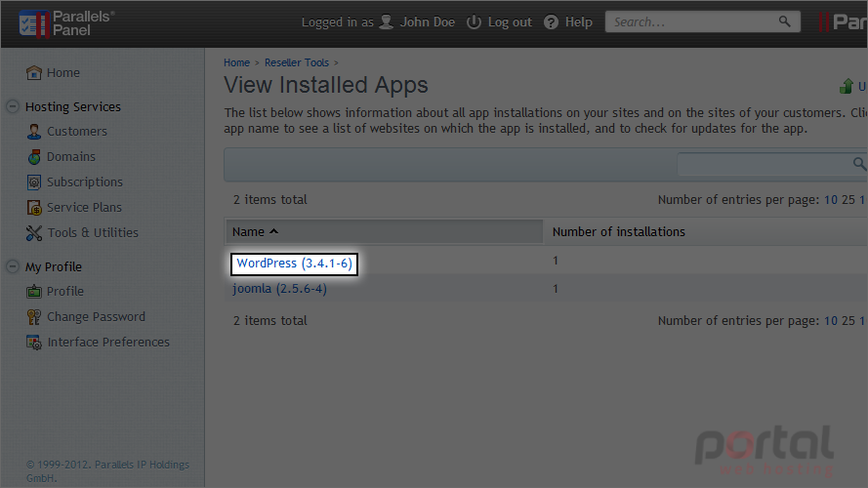The image size is (868, 488).
Task: Click the Log out link
Action: click(510, 22)
